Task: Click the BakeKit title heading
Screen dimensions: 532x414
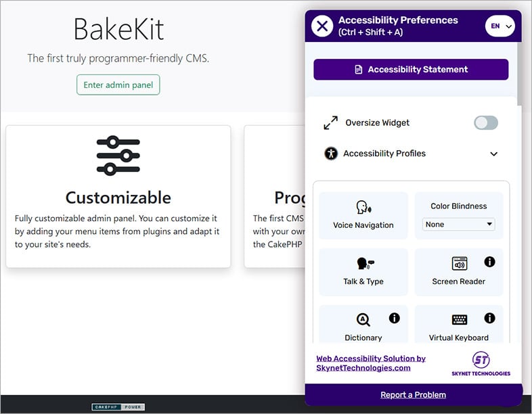Action: [x=118, y=29]
